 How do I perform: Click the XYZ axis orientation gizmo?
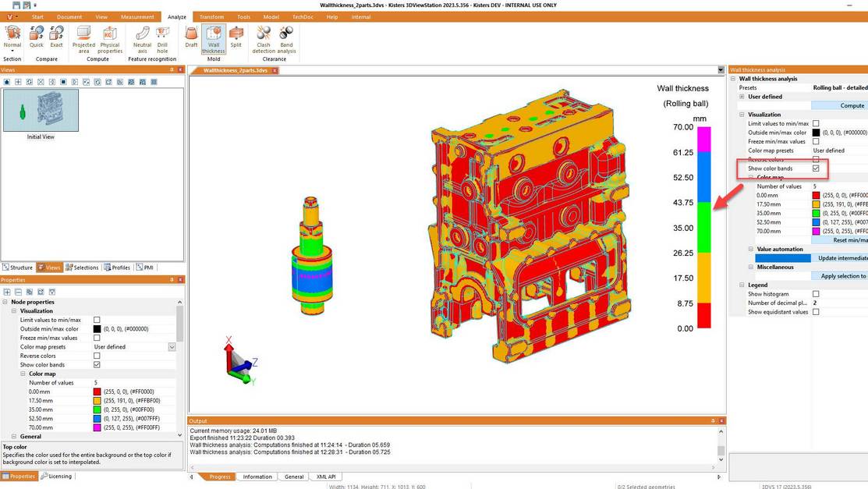[x=239, y=360]
